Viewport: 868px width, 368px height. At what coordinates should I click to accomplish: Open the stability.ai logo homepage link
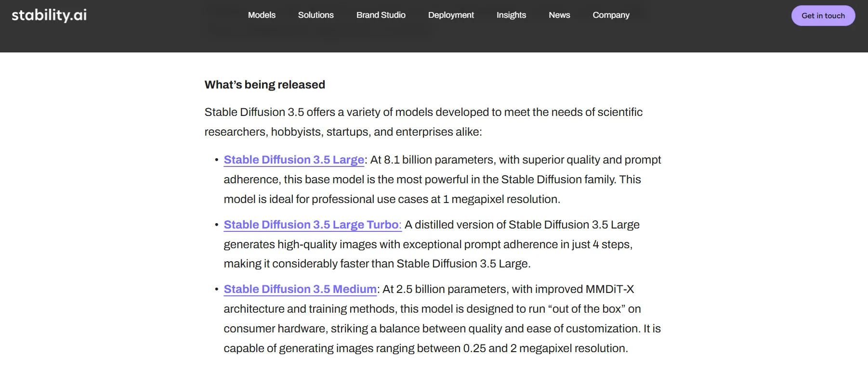click(49, 15)
